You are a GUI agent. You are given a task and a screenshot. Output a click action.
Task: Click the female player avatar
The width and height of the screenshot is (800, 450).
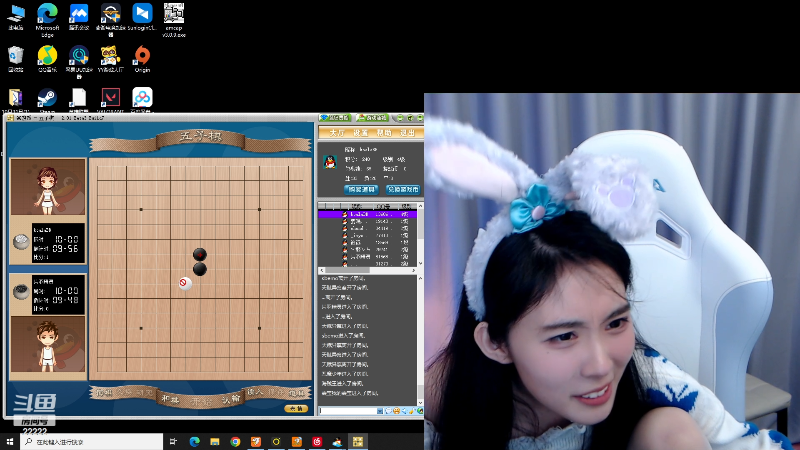click(x=47, y=187)
